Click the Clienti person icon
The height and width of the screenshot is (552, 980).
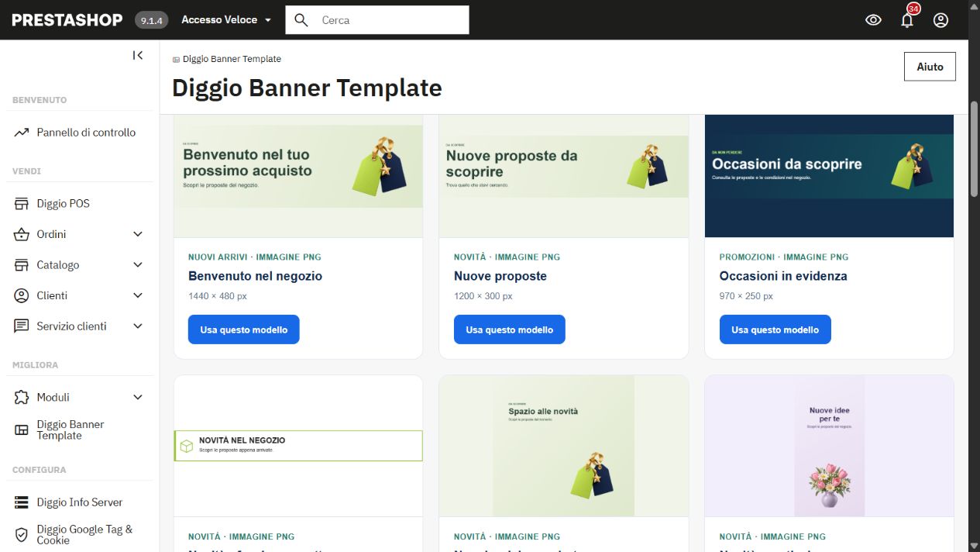pyautogui.click(x=22, y=295)
